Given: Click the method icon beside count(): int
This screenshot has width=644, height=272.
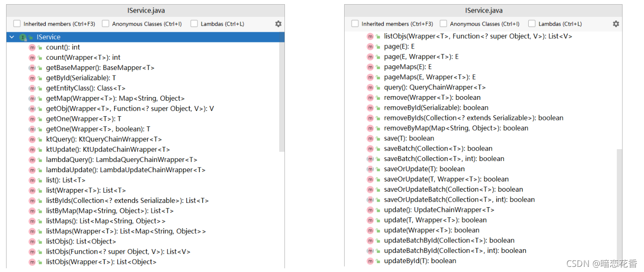Looking at the screenshot, I should pyautogui.click(x=32, y=47).
